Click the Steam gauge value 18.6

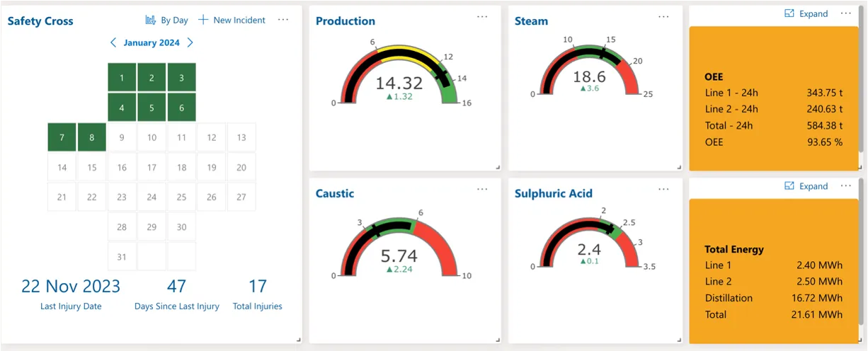(x=589, y=76)
